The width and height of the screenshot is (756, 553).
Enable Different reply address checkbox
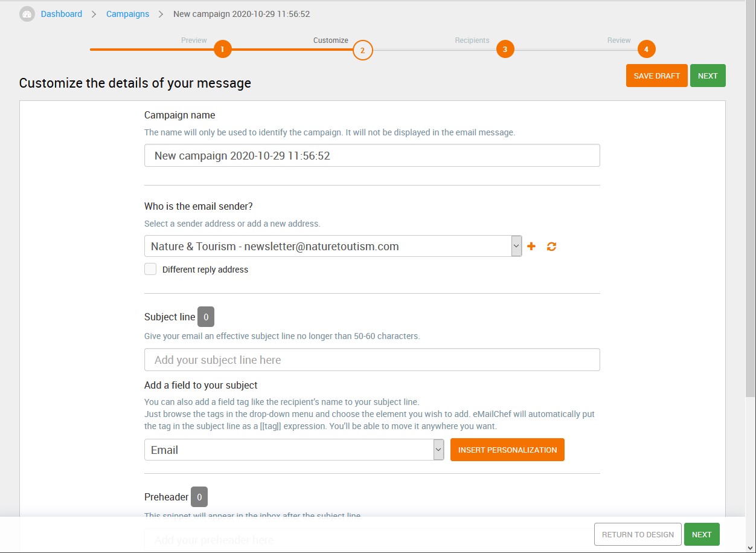click(x=150, y=269)
